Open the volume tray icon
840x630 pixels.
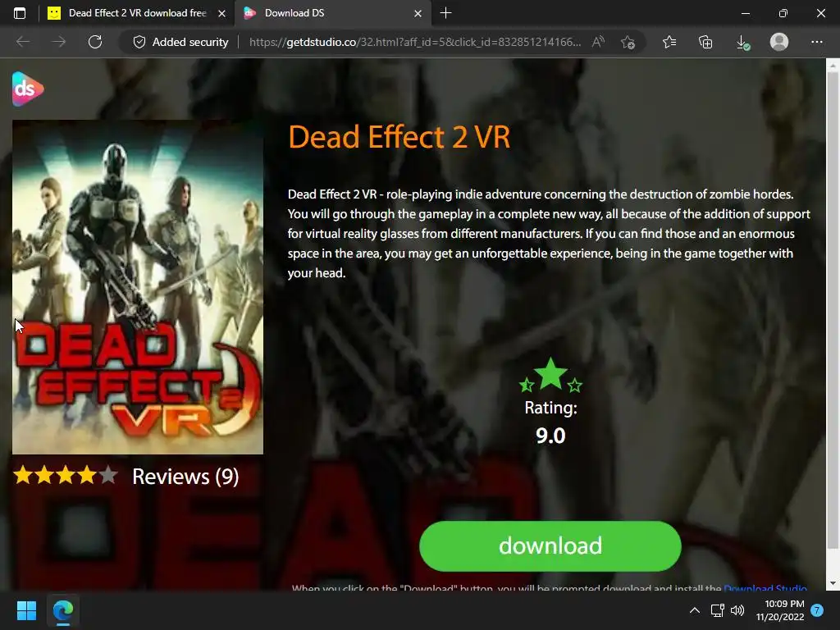point(737,610)
